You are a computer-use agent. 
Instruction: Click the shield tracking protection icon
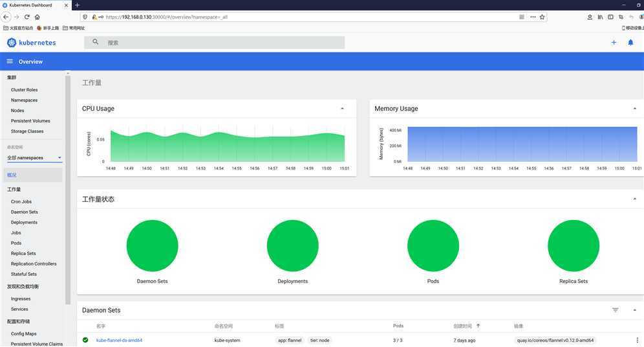[85, 17]
